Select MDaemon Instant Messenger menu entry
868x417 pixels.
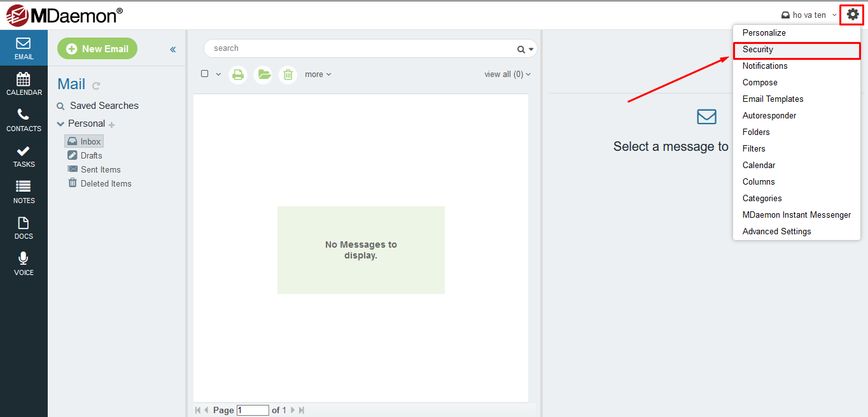pos(797,215)
